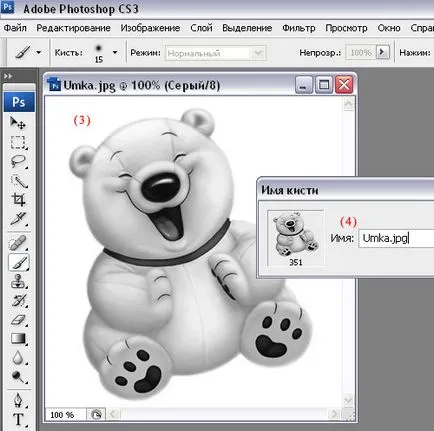Viewport: 434px width, 431px height.
Task: Click the brush preview thumbnail 351
Action: pos(296,238)
